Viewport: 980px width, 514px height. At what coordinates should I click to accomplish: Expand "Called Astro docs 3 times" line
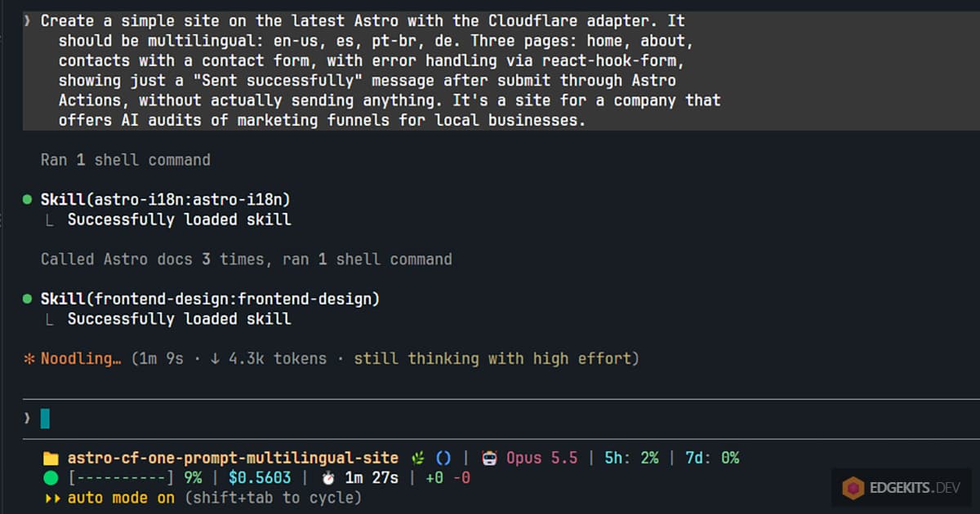pyautogui.click(x=247, y=259)
